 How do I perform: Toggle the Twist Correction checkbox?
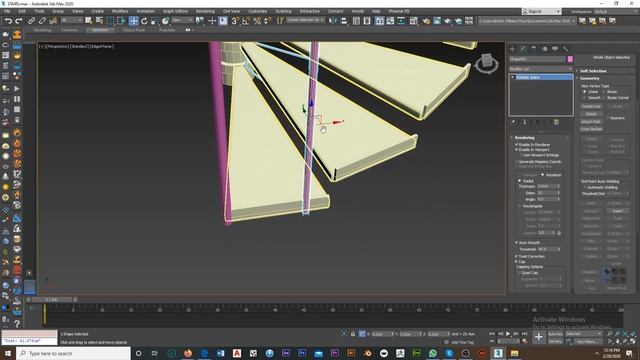tap(517, 256)
